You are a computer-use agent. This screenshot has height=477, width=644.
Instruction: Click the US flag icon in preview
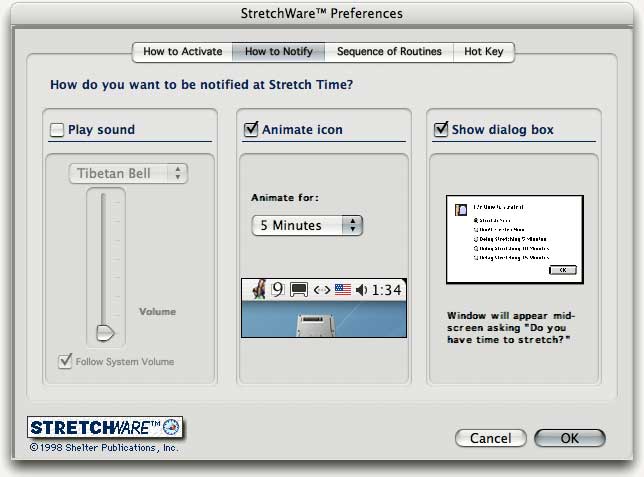tap(343, 290)
